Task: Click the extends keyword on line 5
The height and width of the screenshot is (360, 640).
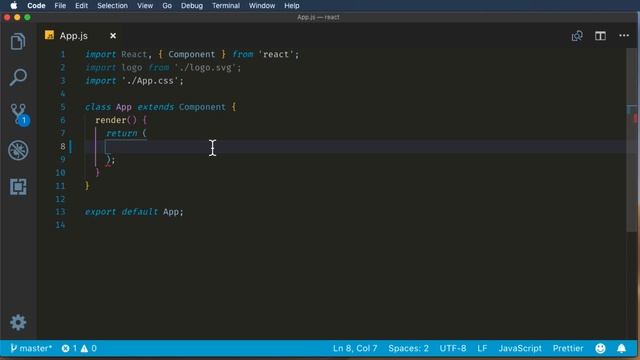Action: (155, 107)
